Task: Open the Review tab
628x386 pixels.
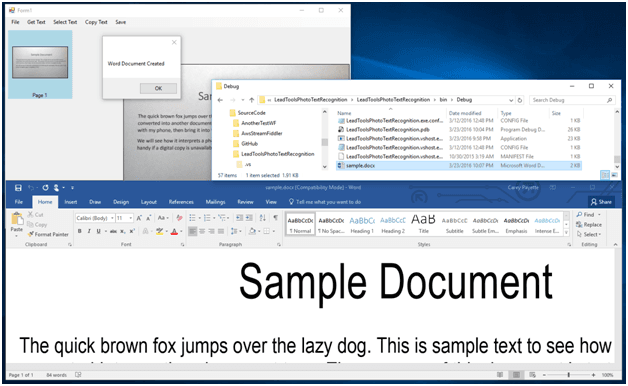Action: click(x=246, y=202)
